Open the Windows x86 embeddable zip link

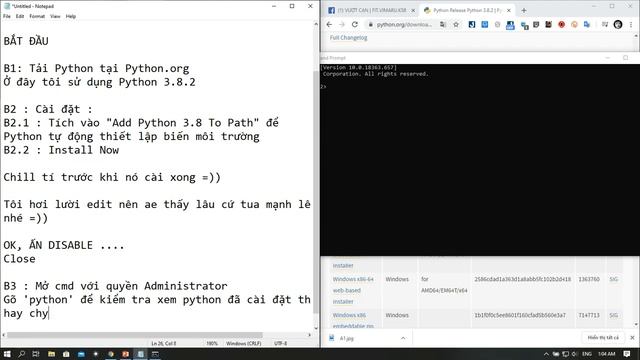[353, 320]
